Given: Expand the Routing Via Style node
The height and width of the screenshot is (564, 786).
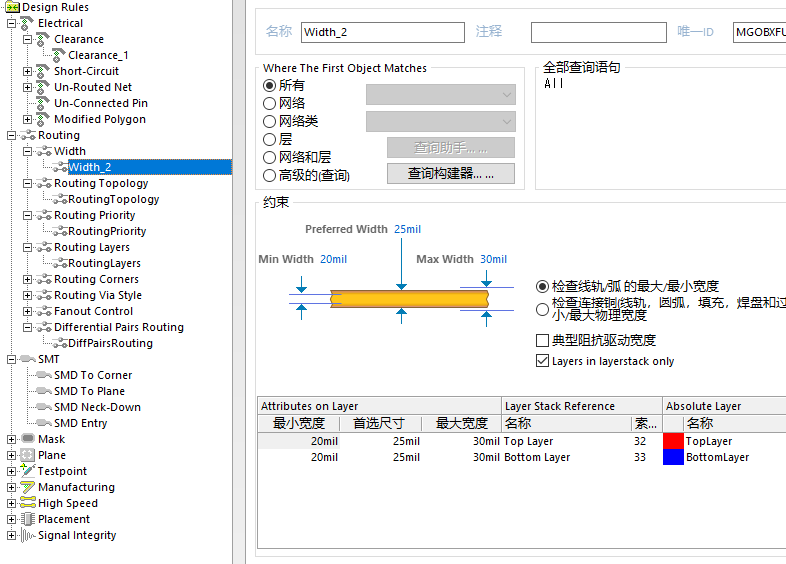Looking at the screenshot, I should coord(28,295).
